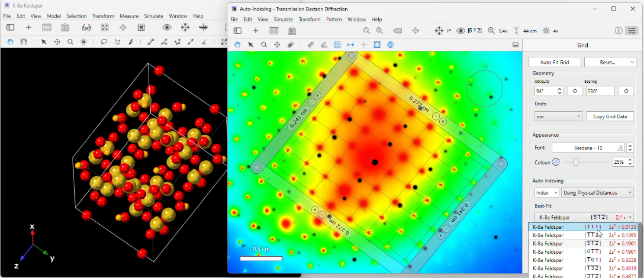This screenshot has height=278, width=644.
Task: Select the eraser tool in diffraction window
Action: pyautogui.click(x=290, y=45)
